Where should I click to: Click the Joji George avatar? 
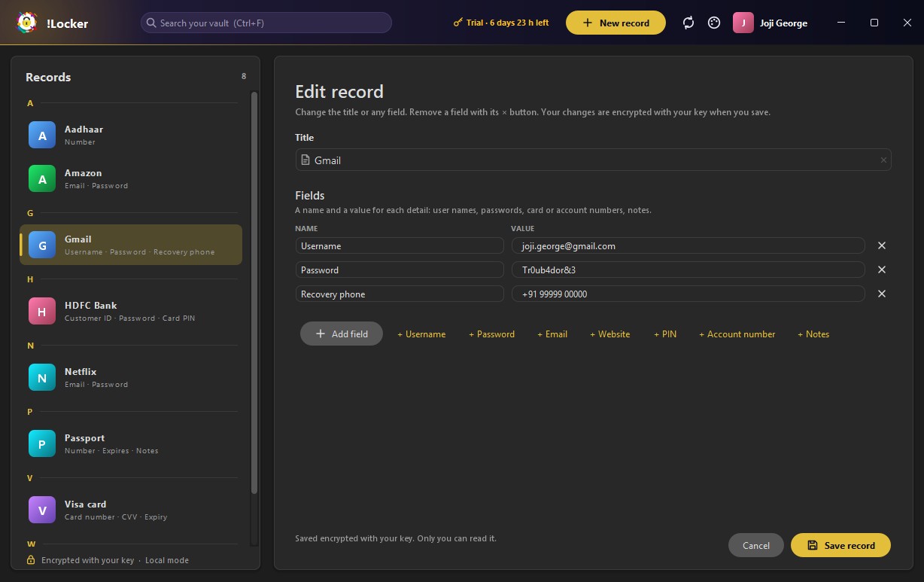click(x=743, y=23)
